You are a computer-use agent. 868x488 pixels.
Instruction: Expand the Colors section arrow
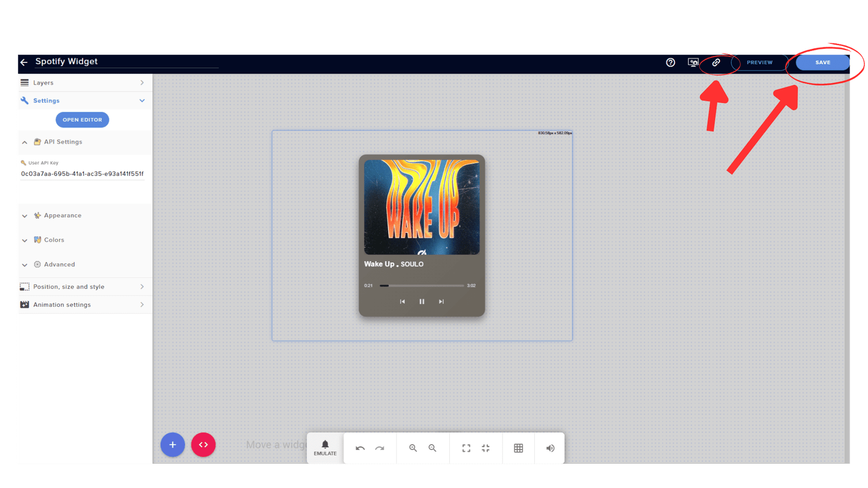(24, 240)
